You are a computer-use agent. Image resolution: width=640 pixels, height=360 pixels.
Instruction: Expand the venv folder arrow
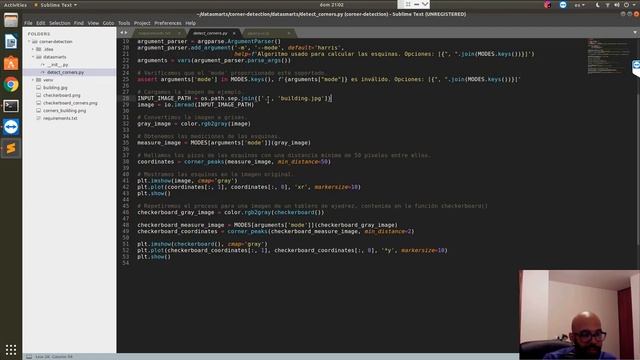(x=33, y=80)
